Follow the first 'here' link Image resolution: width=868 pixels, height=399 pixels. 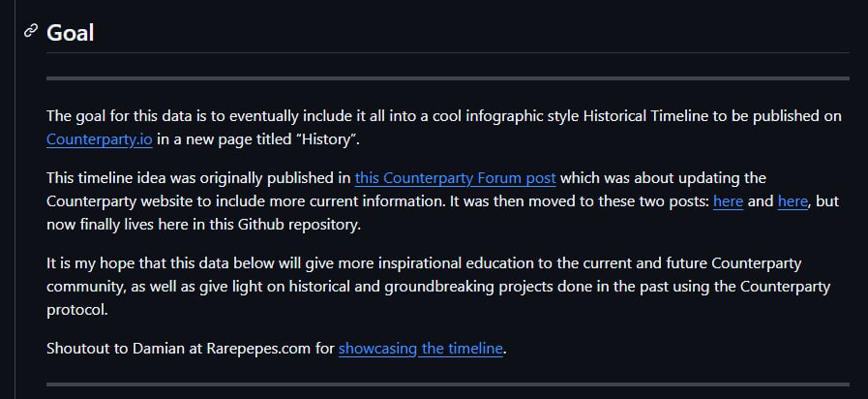(x=728, y=201)
